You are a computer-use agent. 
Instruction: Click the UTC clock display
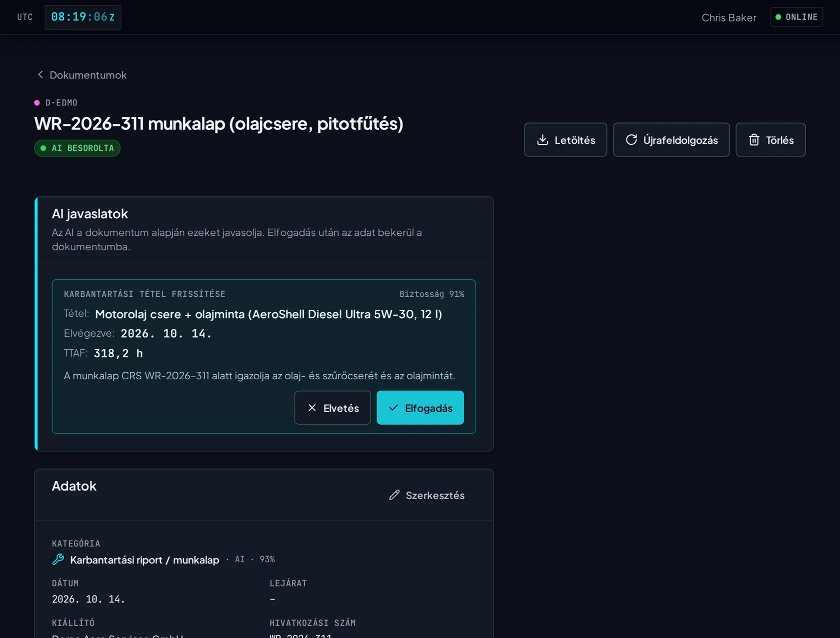(x=83, y=17)
